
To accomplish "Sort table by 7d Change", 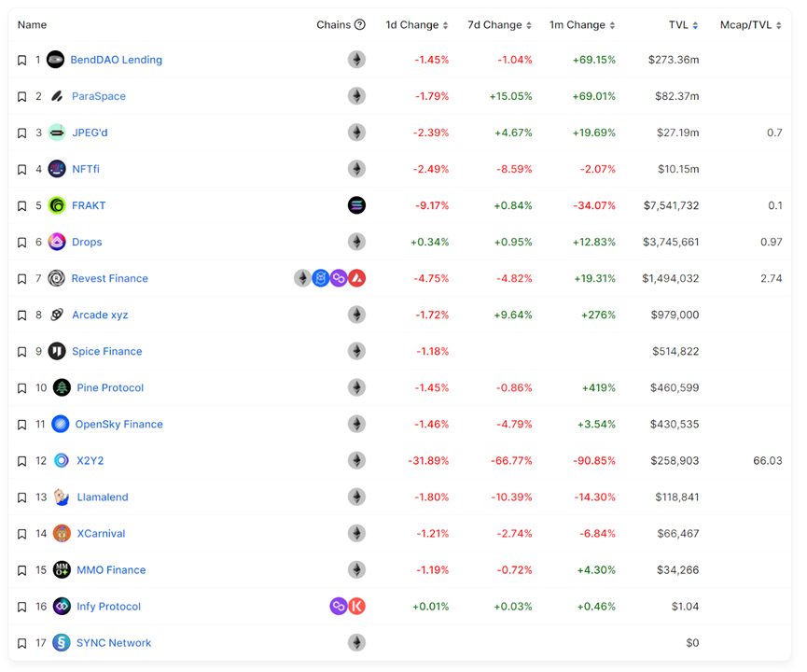I will click(500, 25).
